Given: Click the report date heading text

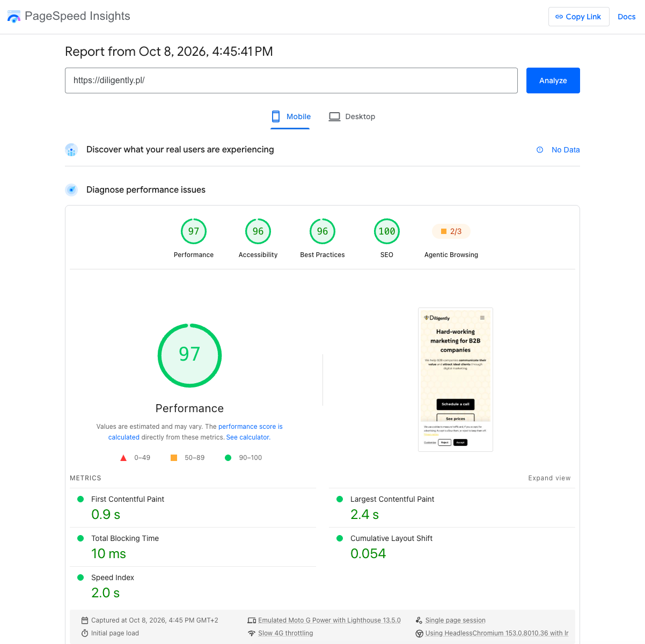Looking at the screenshot, I should point(169,52).
